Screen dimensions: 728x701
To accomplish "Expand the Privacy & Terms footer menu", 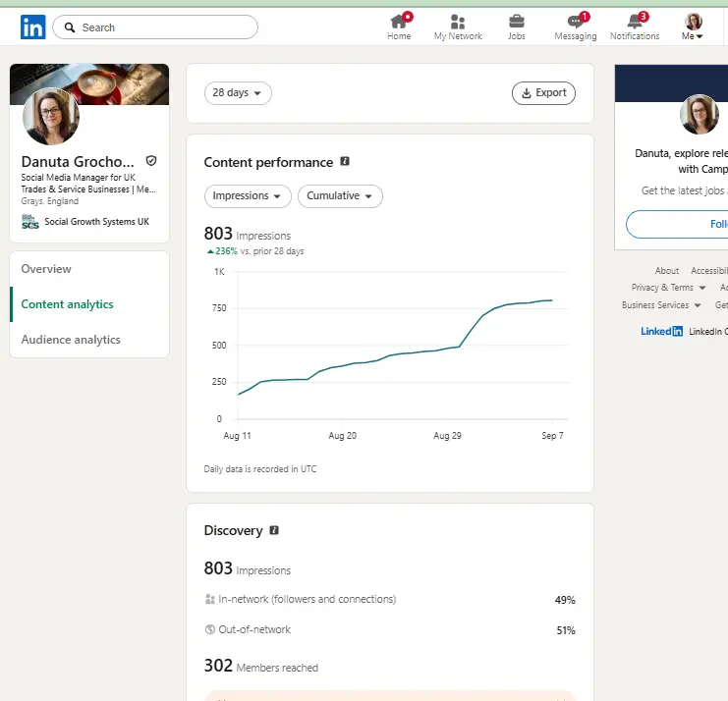I will pyautogui.click(x=668, y=288).
